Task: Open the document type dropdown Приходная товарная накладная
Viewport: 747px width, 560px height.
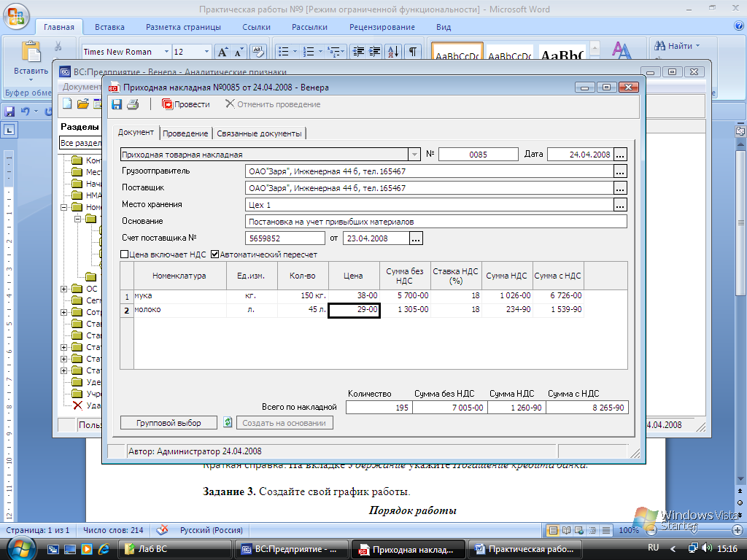Action: pos(414,155)
